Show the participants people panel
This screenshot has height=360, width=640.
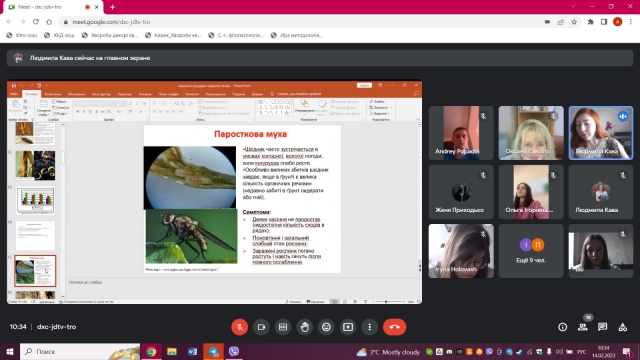[583, 327]
